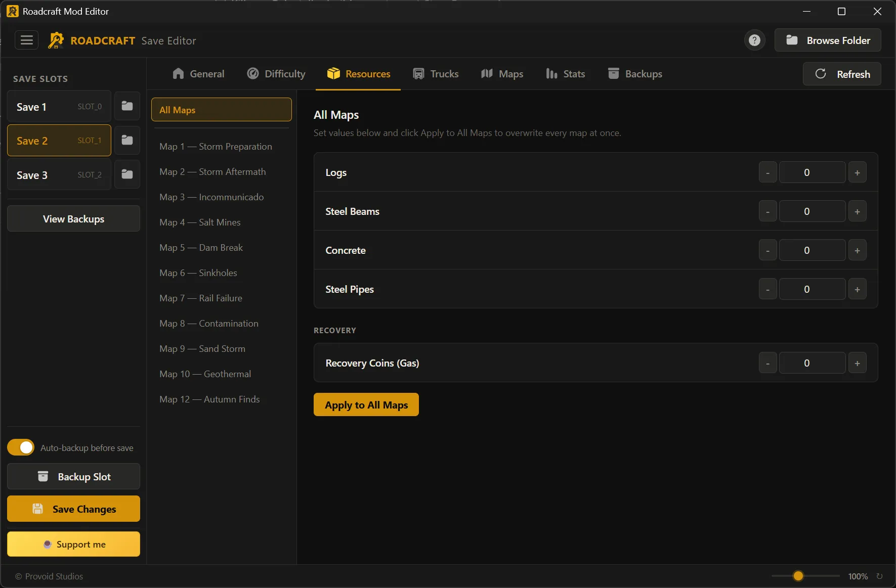Viewport: 896px width, 588px height.
Task: Decrease Logs value with minus
Action: click(x=767, y=172)
